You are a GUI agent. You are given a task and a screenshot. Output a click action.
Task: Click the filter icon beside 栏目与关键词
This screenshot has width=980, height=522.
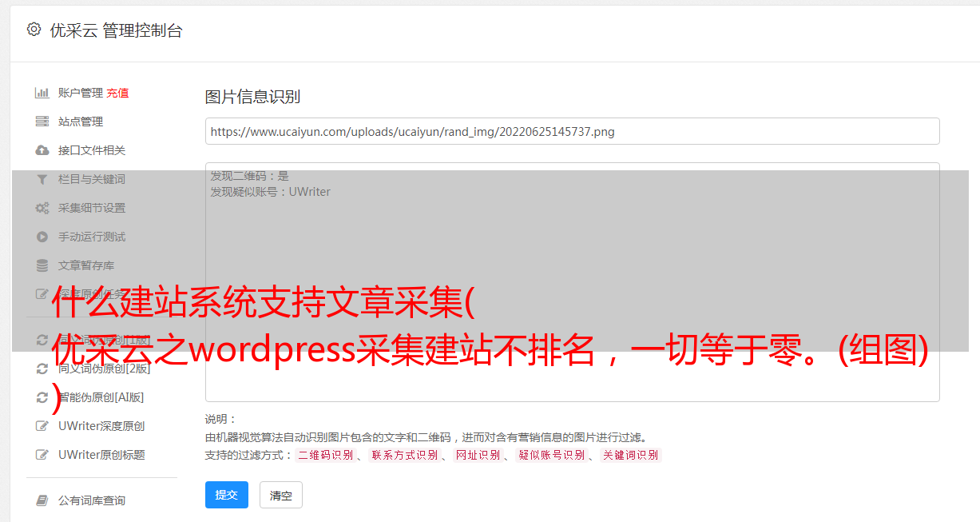point(42,179)
